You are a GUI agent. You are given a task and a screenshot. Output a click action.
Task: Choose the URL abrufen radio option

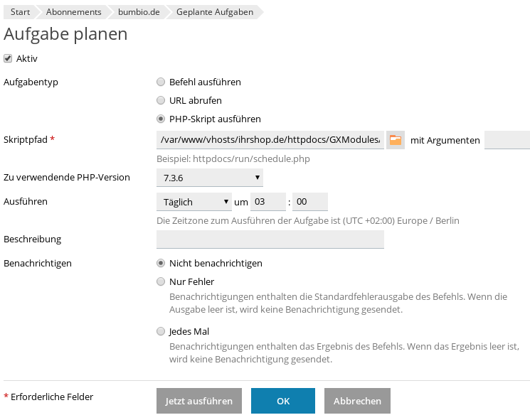161,100
